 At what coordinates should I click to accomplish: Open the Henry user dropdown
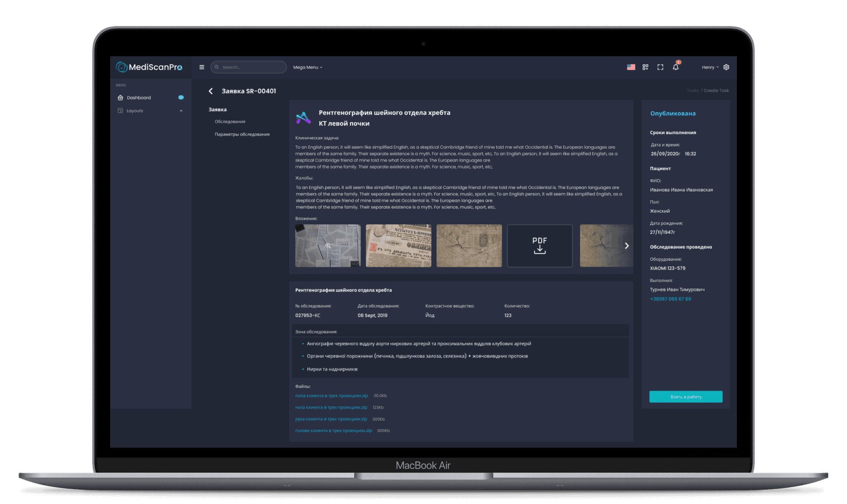coord(710,67)
